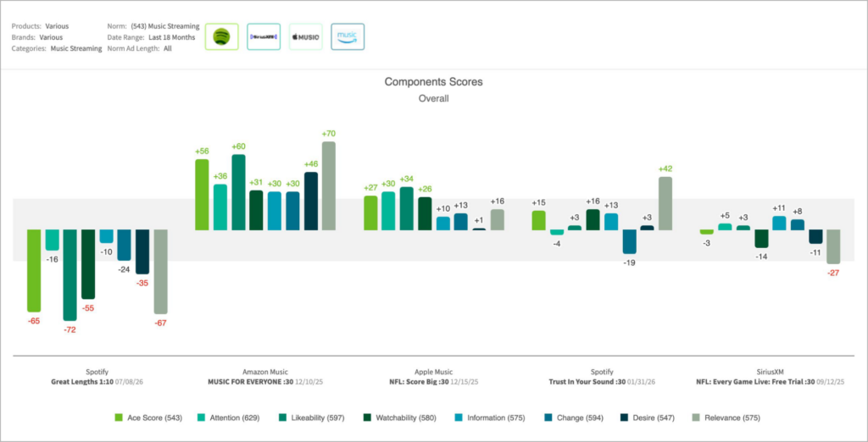
Task: Click the '(543) Music Streaming' Norm value
Action: [x=165, y=26]
